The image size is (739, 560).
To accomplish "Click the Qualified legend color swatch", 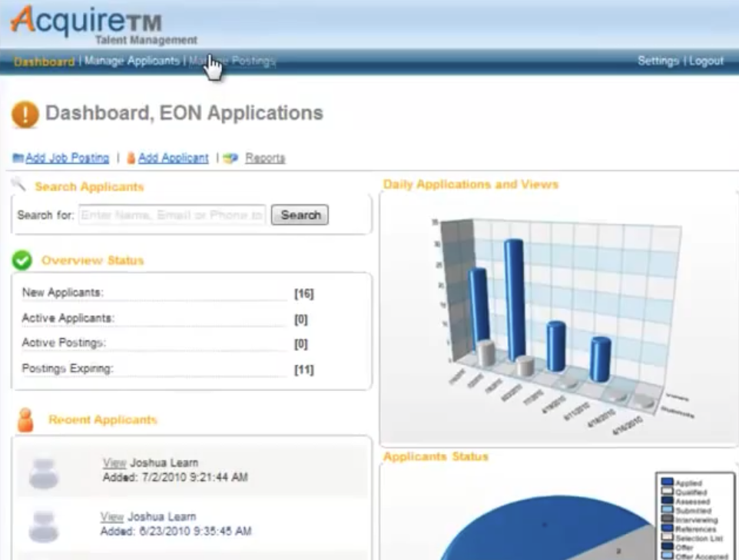I will [667, 492].
